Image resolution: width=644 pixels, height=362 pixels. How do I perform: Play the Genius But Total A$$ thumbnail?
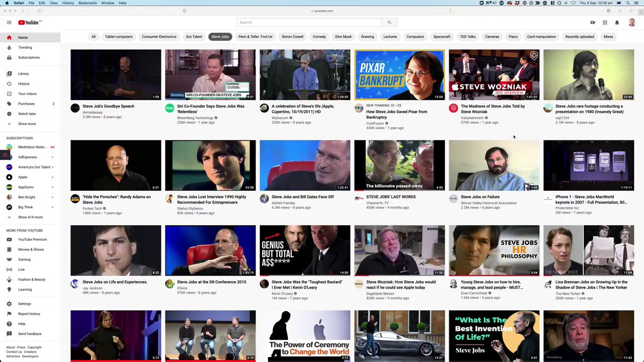305,250
